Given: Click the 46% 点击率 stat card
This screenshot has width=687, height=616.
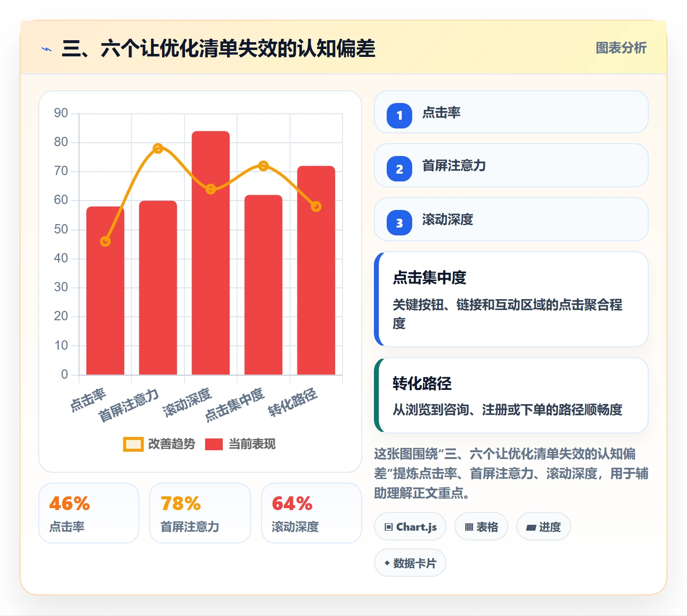Looking at the screenshot, I should (89, 513).
